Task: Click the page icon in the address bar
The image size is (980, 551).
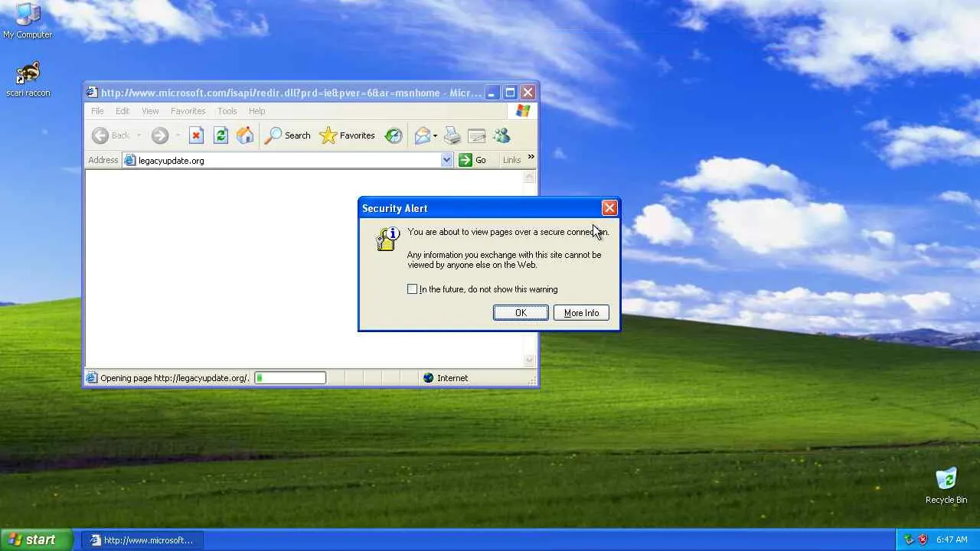Action: [x=130, y=160]
